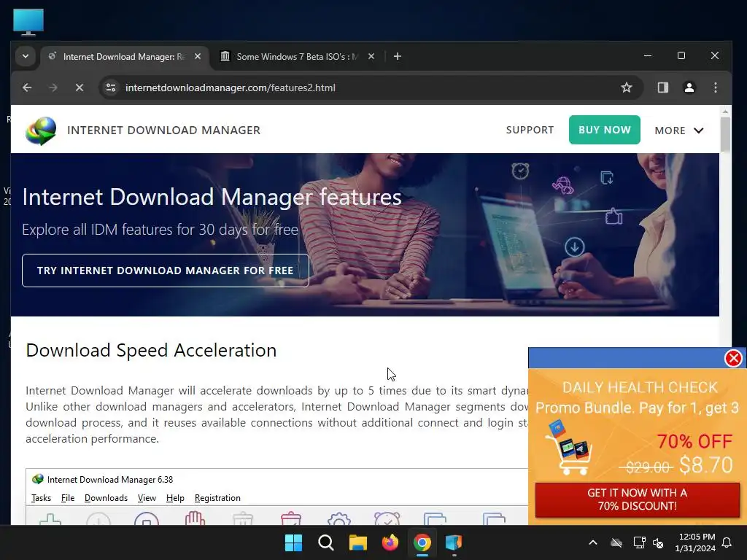The width and height of the screenshot is (747, 560).
Task: Switch to Internet Download Manager tab
Action: 123,57
